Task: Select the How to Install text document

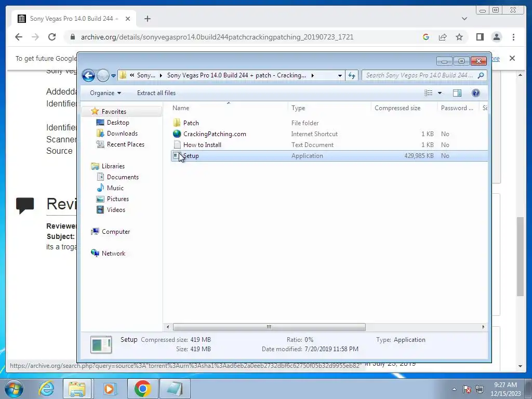Action: [x=202, y=145]
